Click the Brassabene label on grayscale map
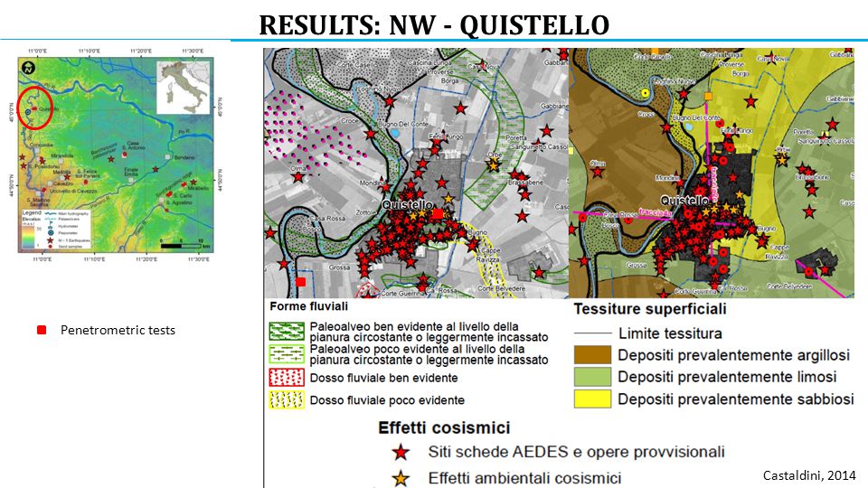 [526, 182]
